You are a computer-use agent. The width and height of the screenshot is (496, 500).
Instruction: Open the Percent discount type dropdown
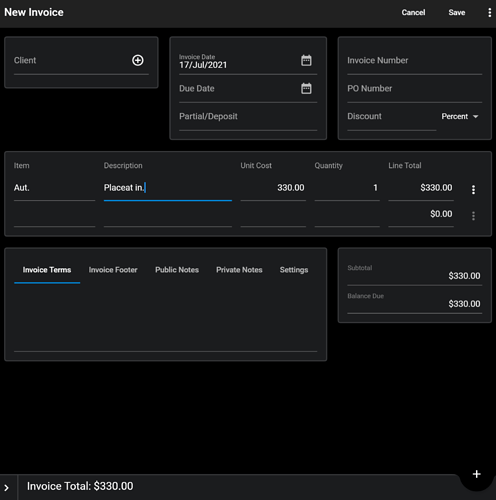click(x=460, y=116)
